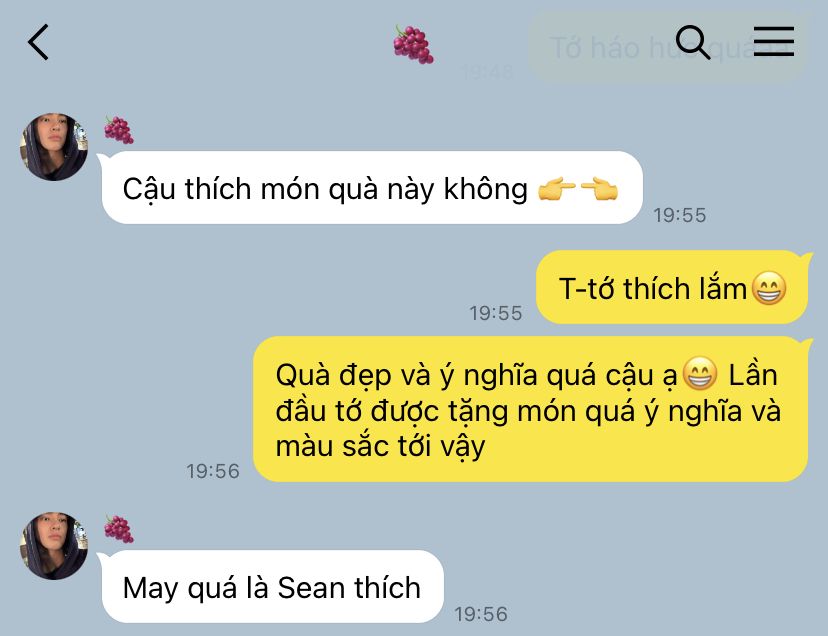The image size is (828, 636).
Task: Tap the 19:55 timestamp next to first message
Action: (x=680, y=215)
